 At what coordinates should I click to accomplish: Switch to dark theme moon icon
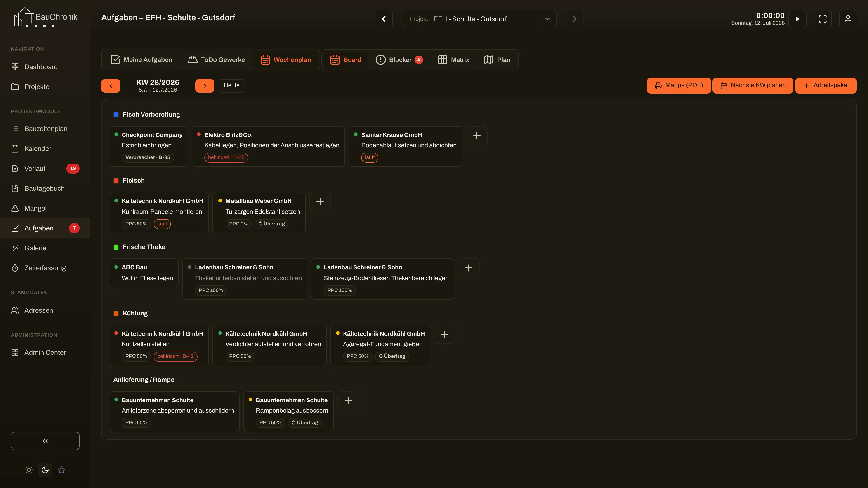point(45,470)
